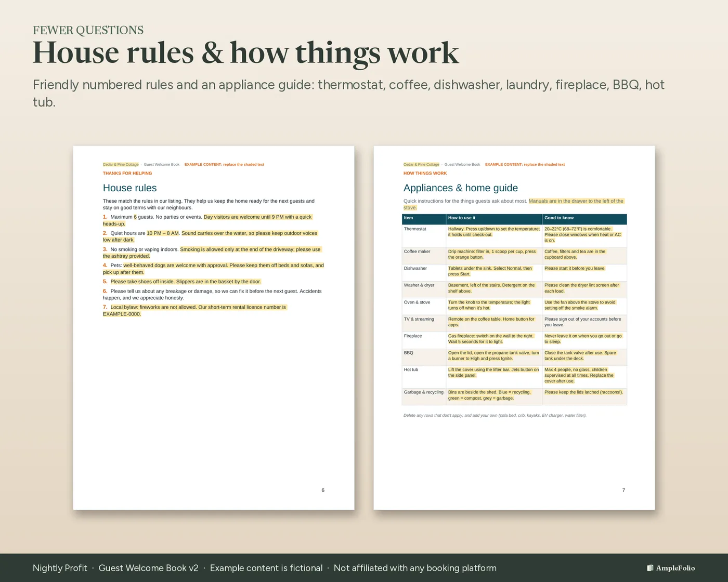Click "Cedar & Pine Cottage" on the Appliances page
Image resolution: width=728 pixels, height=582 pixels.
[422, 165]
